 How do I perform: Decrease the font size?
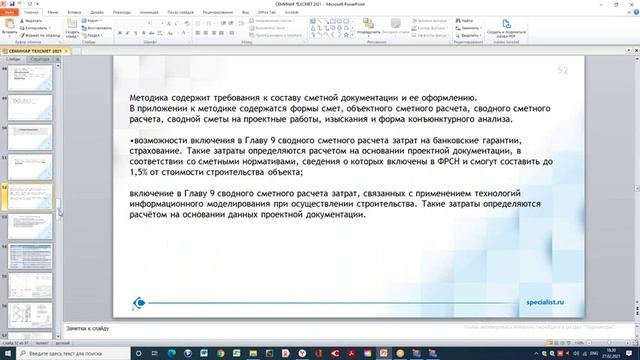coord(176,24)
